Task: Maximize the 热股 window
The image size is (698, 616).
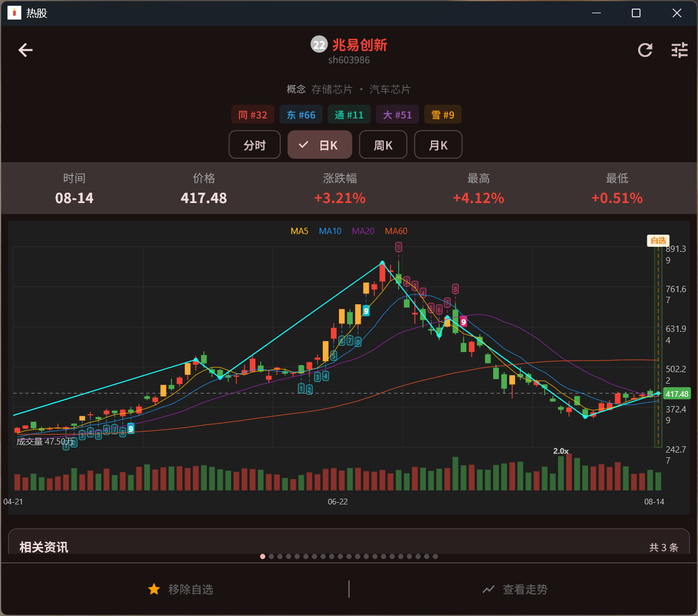Action: tap(636, 13)
